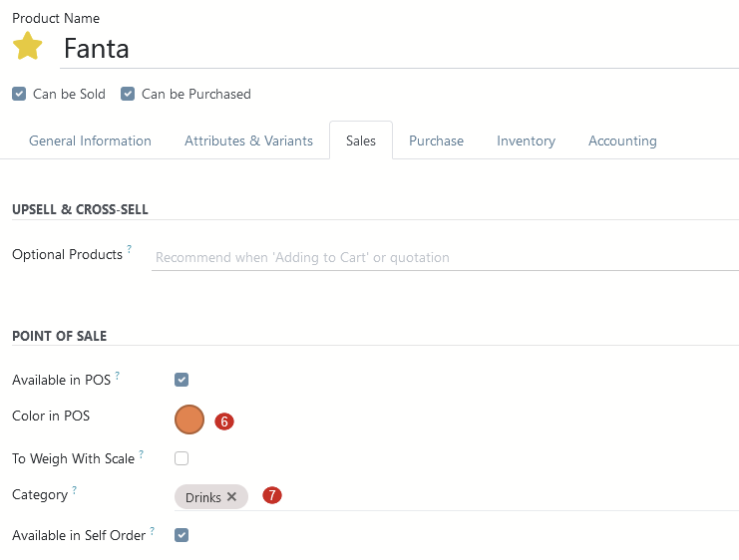
Task: Click the Available in Self Order label
Action: (x=79, y=535)
